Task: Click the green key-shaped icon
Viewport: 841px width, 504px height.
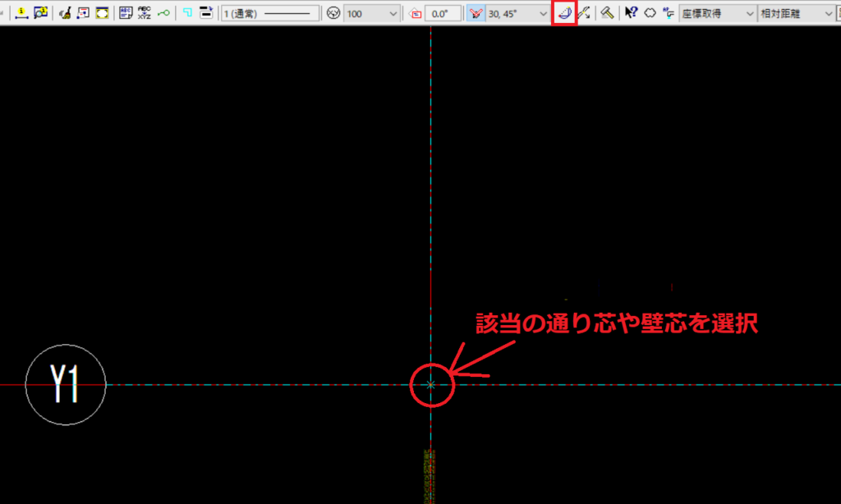Action: click(x=164, y=13)
